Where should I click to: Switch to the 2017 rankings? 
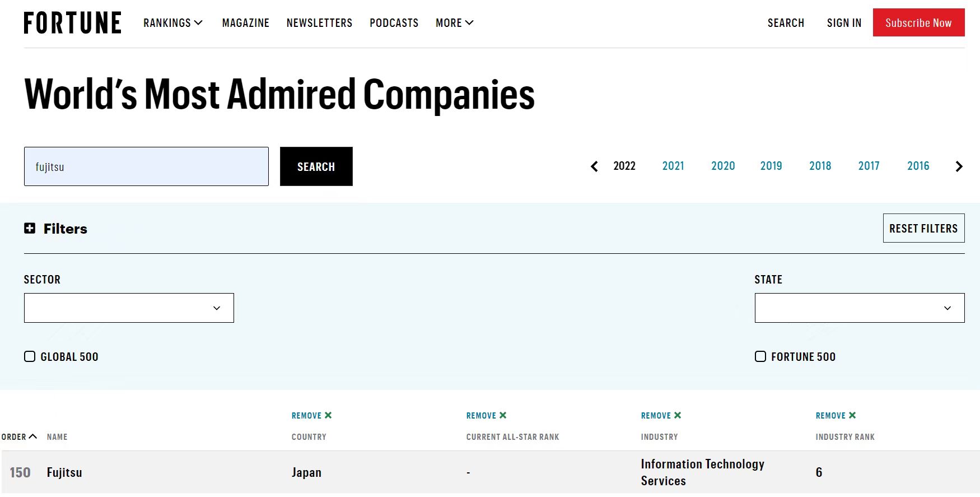coord(869,166)
